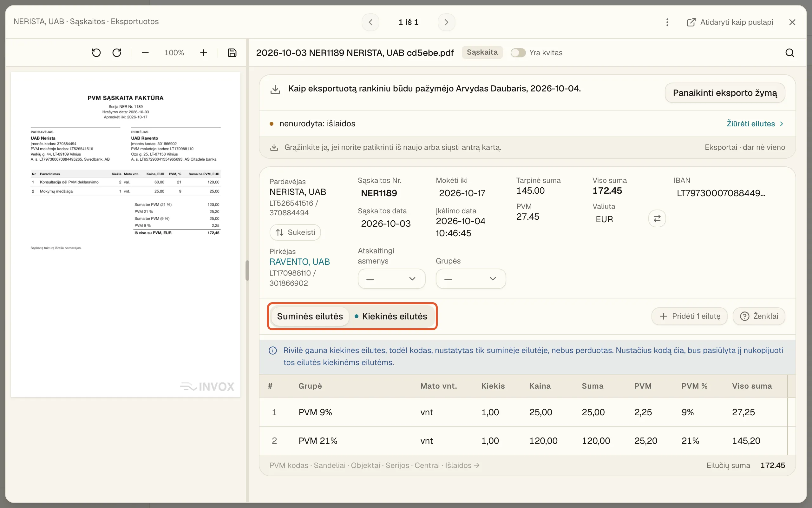The width and height of the screenshot is (812, 508).
Task: Click the 145,20 total cell
Action: coord(746,441)
